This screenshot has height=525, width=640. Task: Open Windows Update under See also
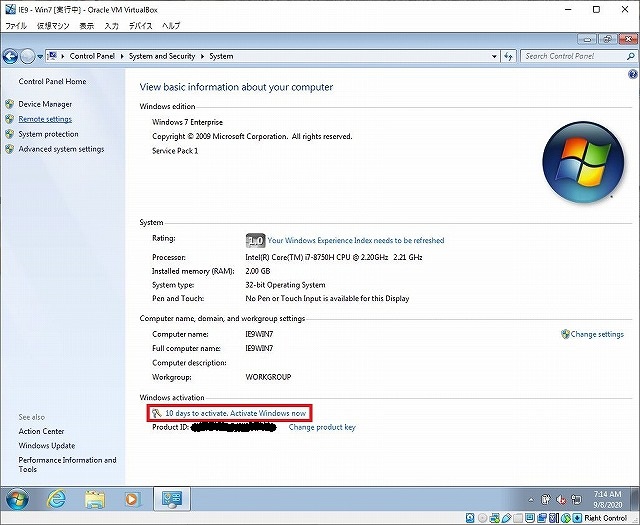[x=47, y=445]
